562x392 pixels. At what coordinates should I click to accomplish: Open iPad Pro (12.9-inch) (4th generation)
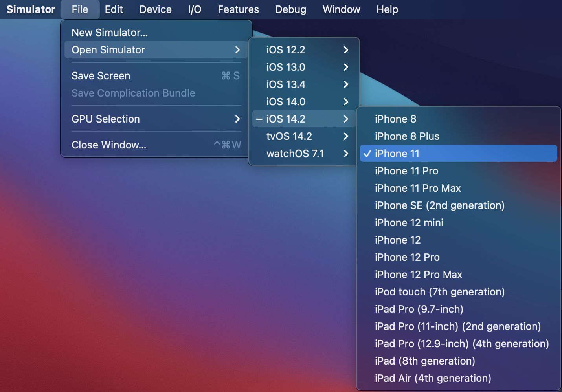(x=459, y=344)
